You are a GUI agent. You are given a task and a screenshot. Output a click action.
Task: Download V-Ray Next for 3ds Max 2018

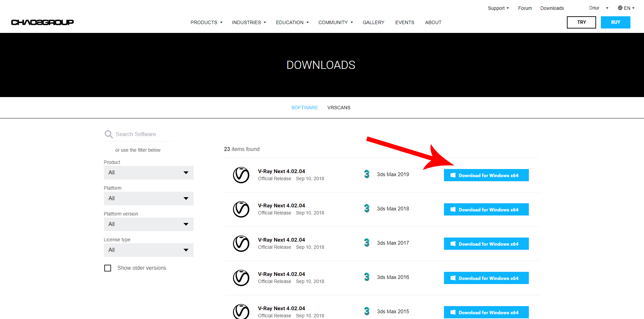click(486, 209)
